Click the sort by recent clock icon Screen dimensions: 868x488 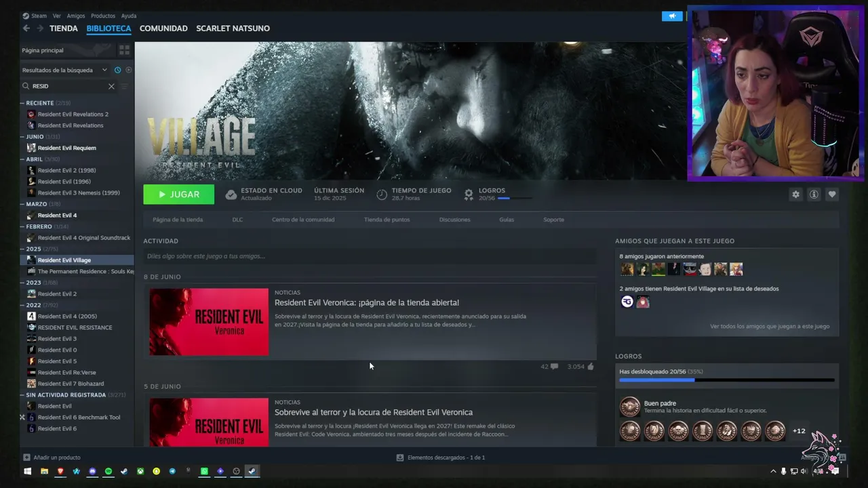tap(117, 70)
